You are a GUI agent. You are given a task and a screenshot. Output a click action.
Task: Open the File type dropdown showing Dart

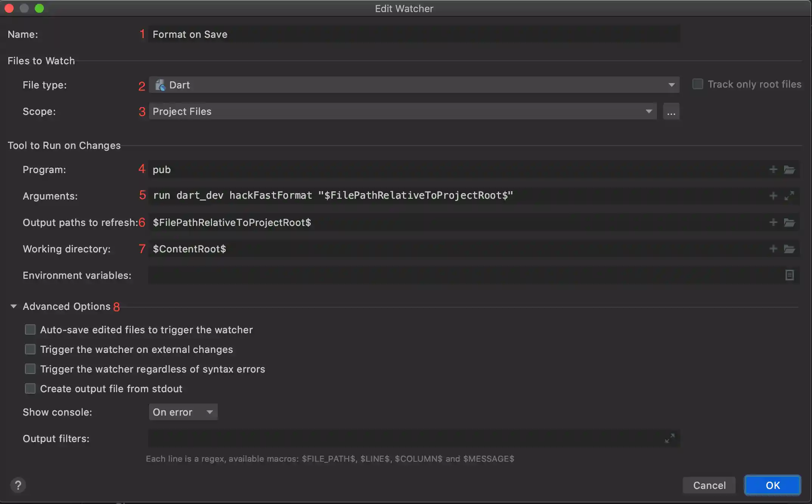(672, 85)
